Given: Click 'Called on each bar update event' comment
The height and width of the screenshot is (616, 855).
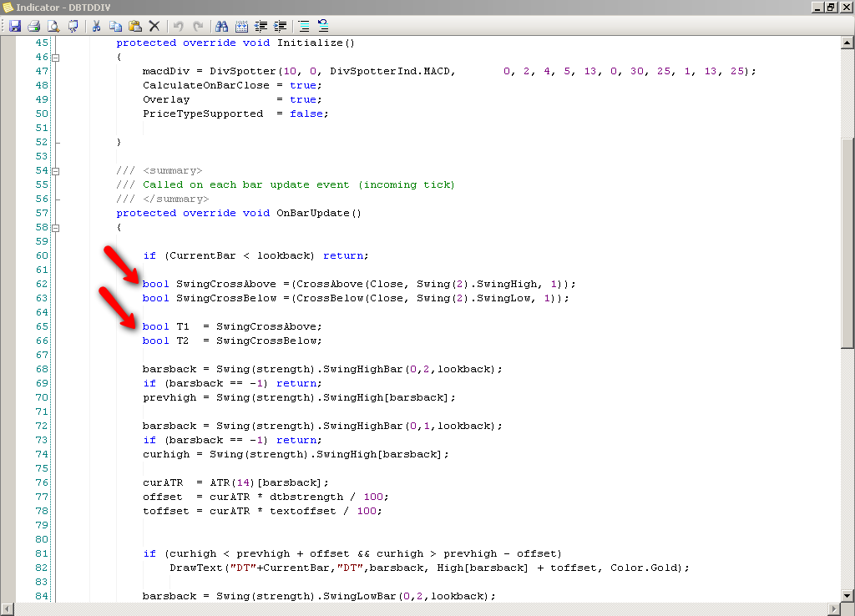Looking at the screenshot, I should pos(246,184).
